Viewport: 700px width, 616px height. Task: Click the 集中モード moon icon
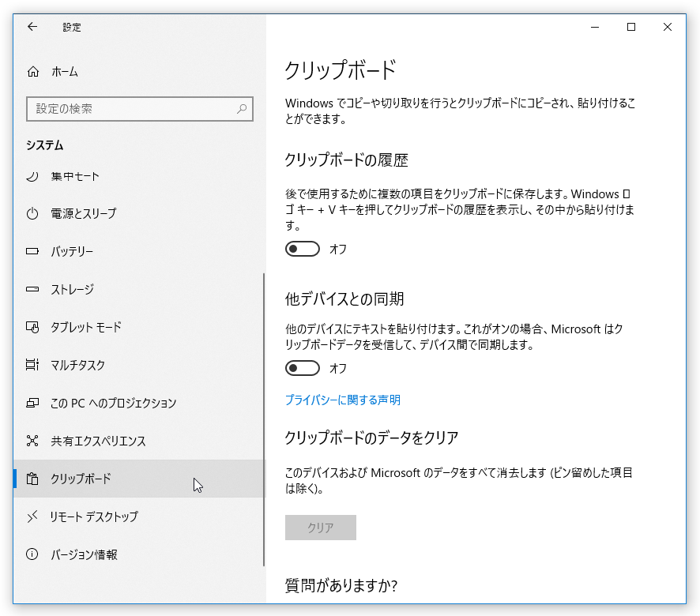tap(32, 176)
